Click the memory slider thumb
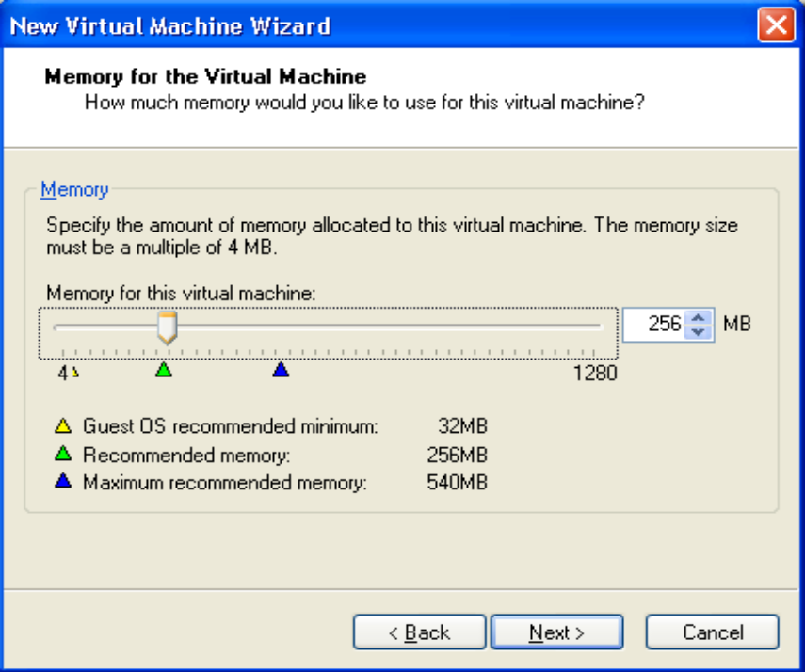The height and width of the screenshot is (672, 805). pyautogui.click(x=167, y=327)
